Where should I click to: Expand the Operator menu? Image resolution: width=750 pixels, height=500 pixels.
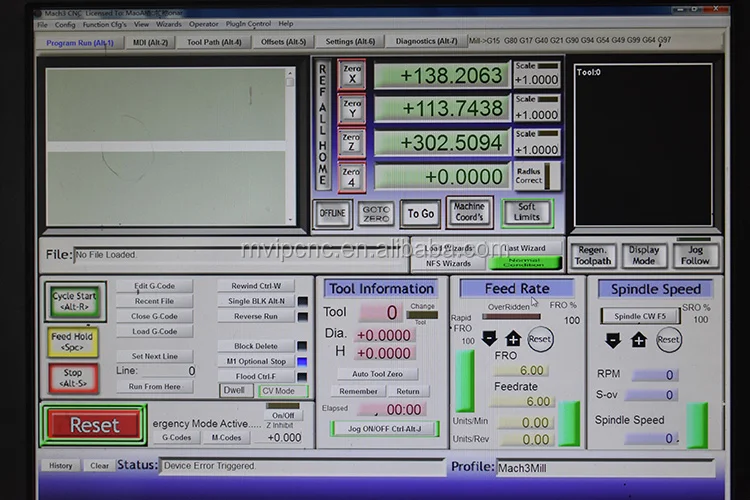pyautogui.click(x=203, y=24)
